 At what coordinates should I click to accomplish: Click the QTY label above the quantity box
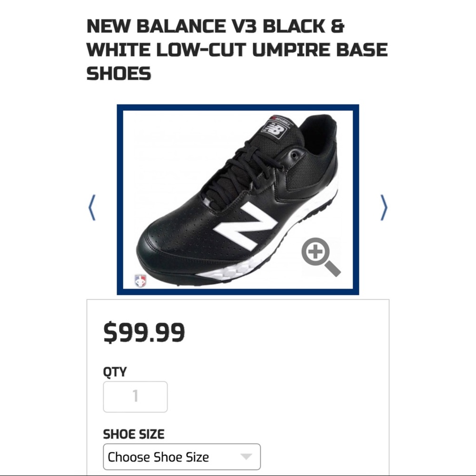point(114,371)
